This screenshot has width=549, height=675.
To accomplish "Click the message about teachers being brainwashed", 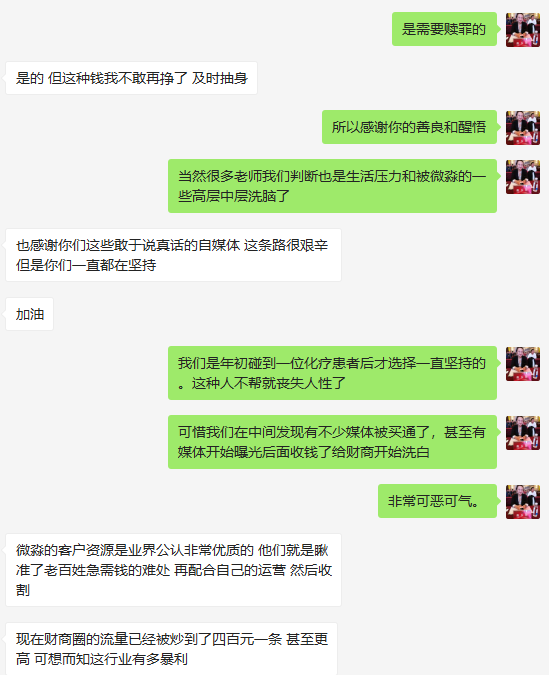I will pyautogui.click(x=332, y=186).
